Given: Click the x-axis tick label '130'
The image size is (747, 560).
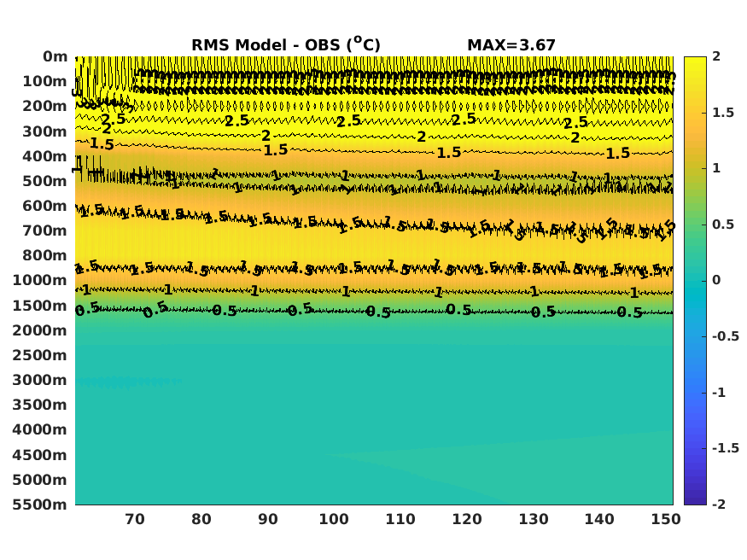Looking at the screenshot, I should point(534,519).
